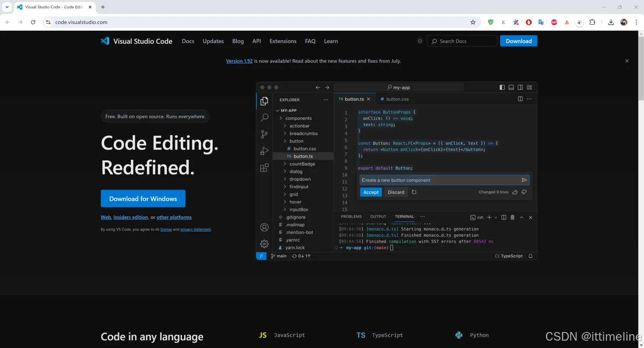This screenshot has height=348, width=644.
Task: Open the Chrome downloads icon
Action: (611, 22)
